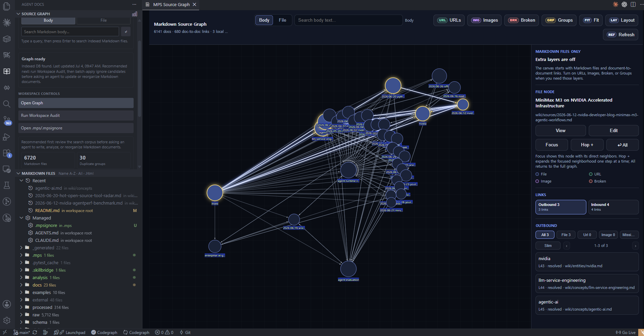Select File mode in the sidebar search
The height and width of the screenshot is (336, 644).
pyautogui.click(x=103, y=20)
